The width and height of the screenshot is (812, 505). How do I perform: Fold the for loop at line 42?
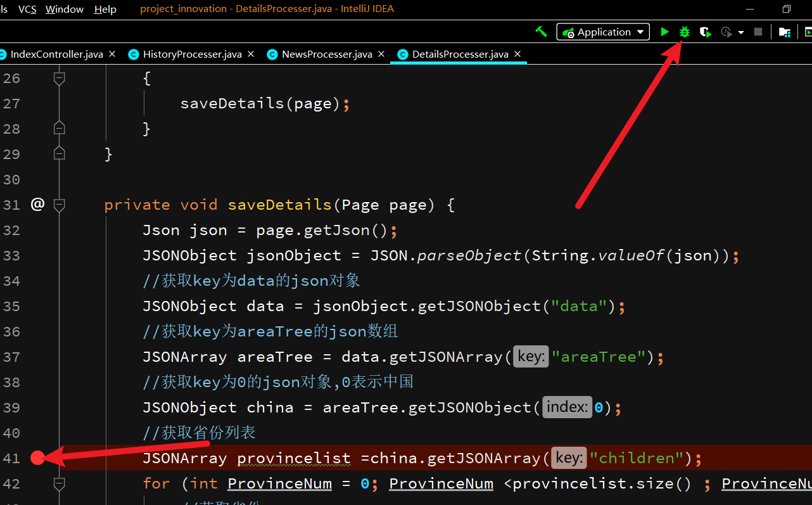(x=60, y=483)
